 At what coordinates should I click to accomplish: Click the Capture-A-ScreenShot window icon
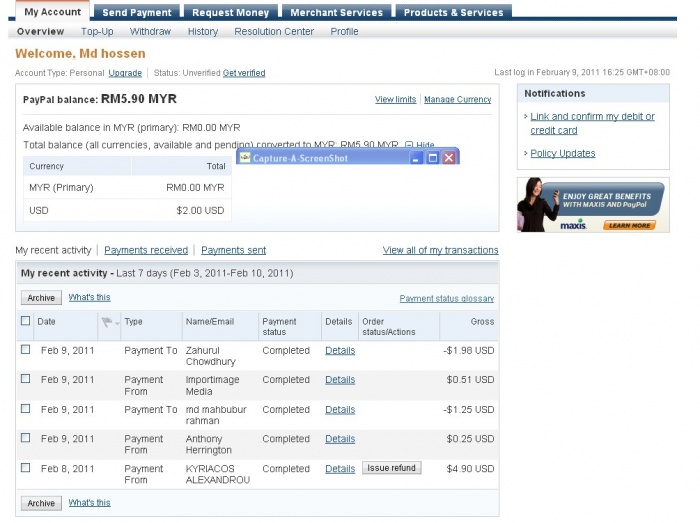point(245,158)
